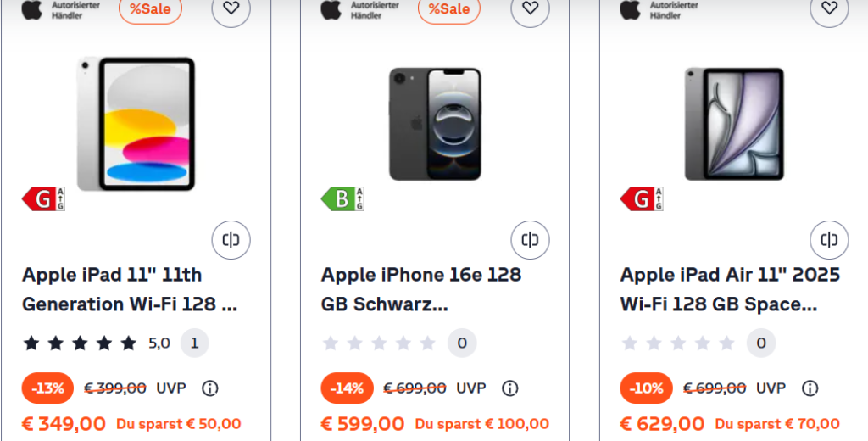Click compare icon for Apple iPad 11"
Viewport: 868px width, 441px height.
(x=231, y=240)
